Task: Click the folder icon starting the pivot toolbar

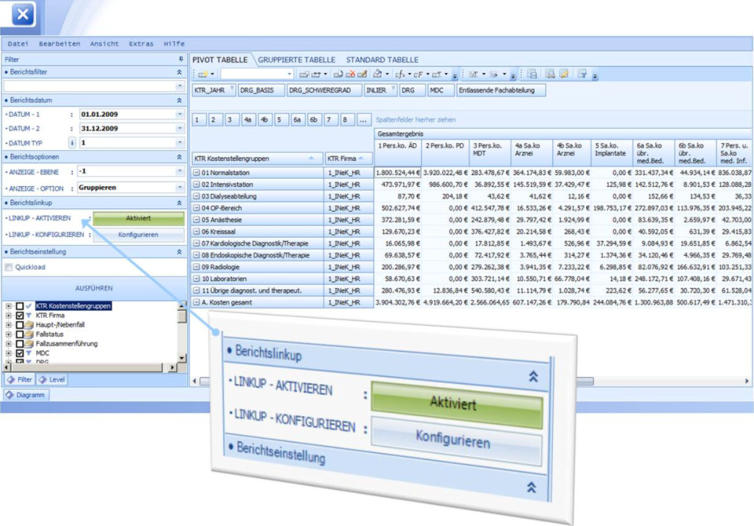Action: [x=203, y=74]
